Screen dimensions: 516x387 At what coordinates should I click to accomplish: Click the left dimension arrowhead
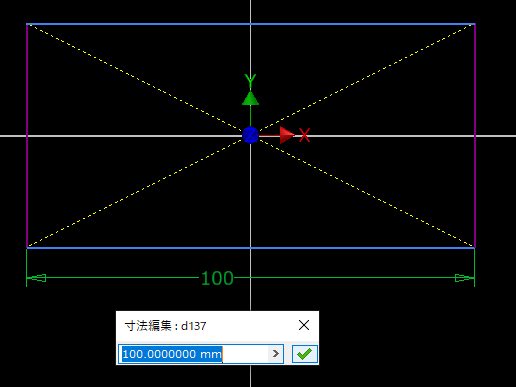pos(37,278)
